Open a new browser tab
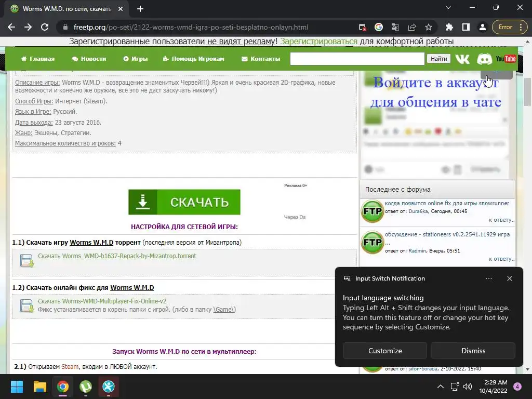 coord(140,9)
